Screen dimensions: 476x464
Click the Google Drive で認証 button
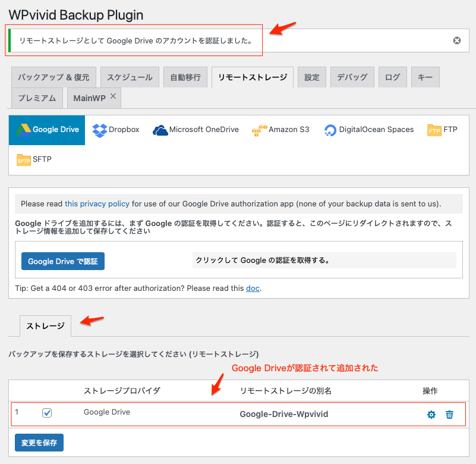pyautogui.click(x=62, y=261)
